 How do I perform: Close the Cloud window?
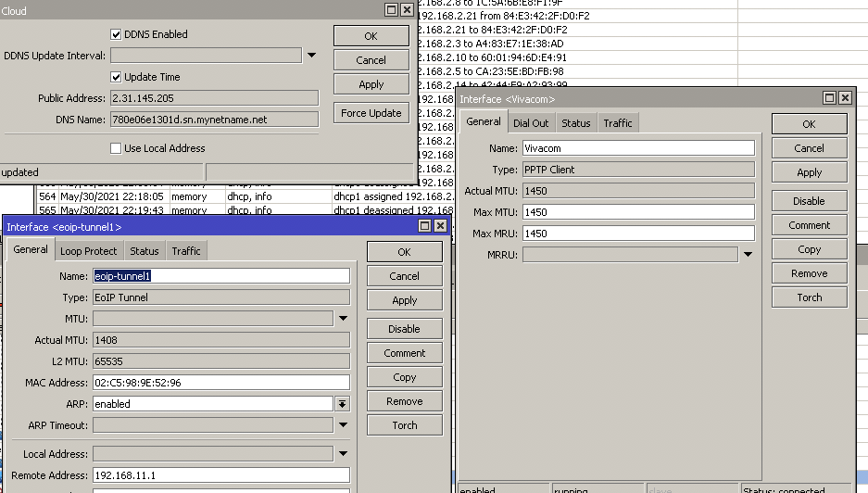click(x=408, y=10)
